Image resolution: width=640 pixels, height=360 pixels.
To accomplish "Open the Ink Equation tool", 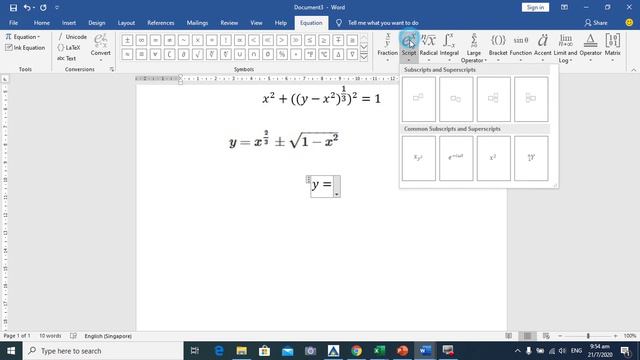I will click(25, 48).
